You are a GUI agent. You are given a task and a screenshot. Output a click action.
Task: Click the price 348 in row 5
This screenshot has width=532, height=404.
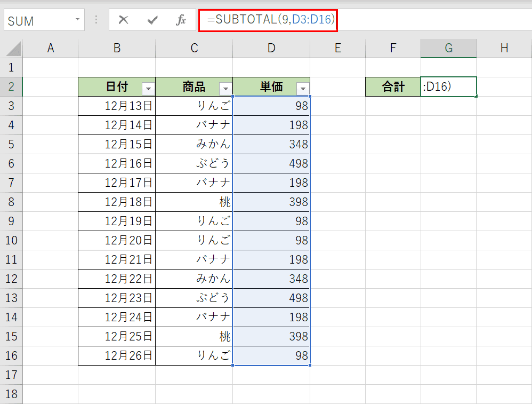271,145
